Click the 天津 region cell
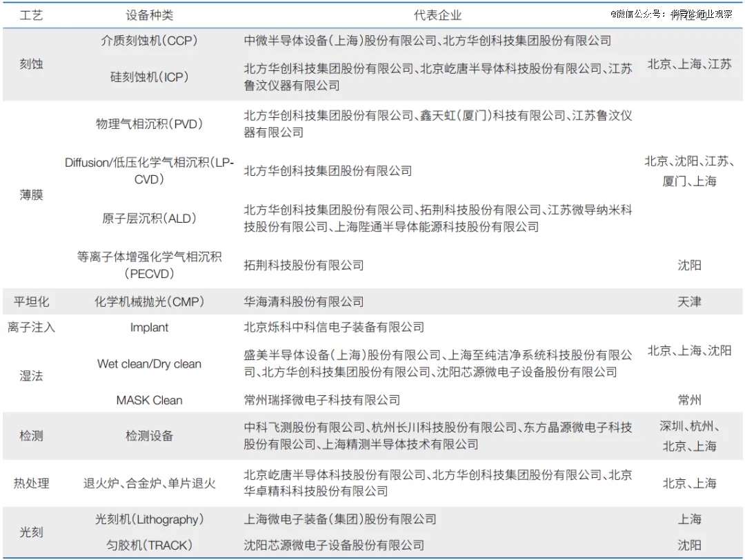This screenshot has width=745, height=560. coord(689,301)
